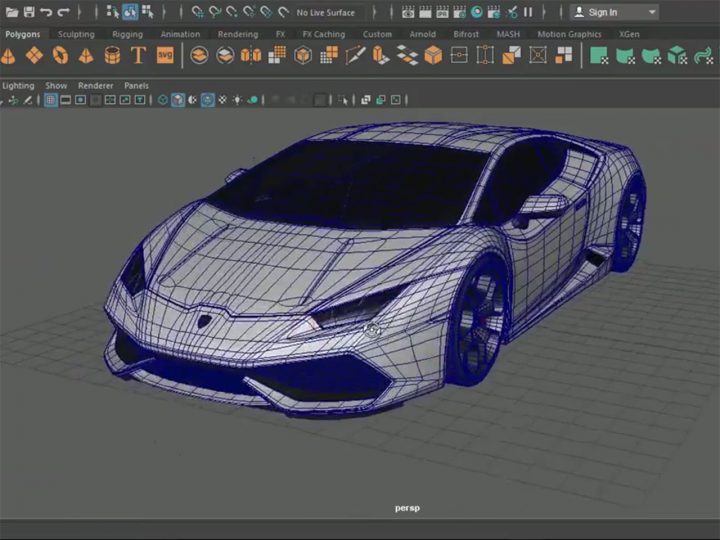720x540 pixels.
Task: Switch to the Sculpting shelf tab
Action: 76,34
